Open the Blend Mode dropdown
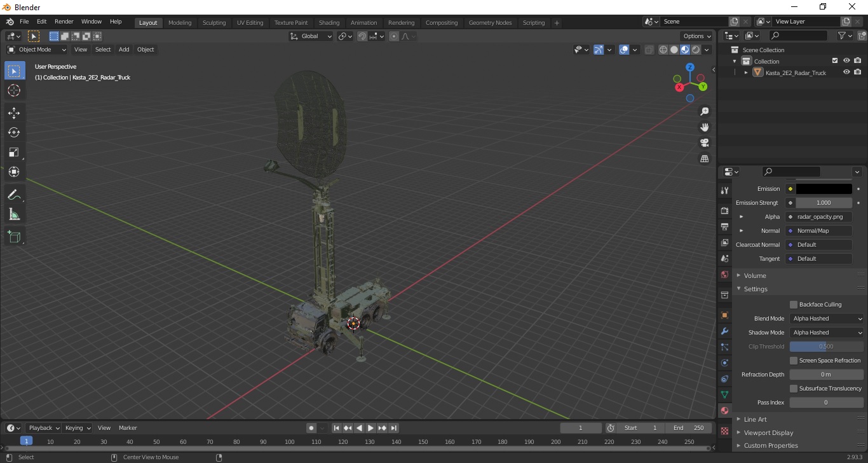Viewport: 868px width, 463px height. pyautogui.click(x=827, y=319)
